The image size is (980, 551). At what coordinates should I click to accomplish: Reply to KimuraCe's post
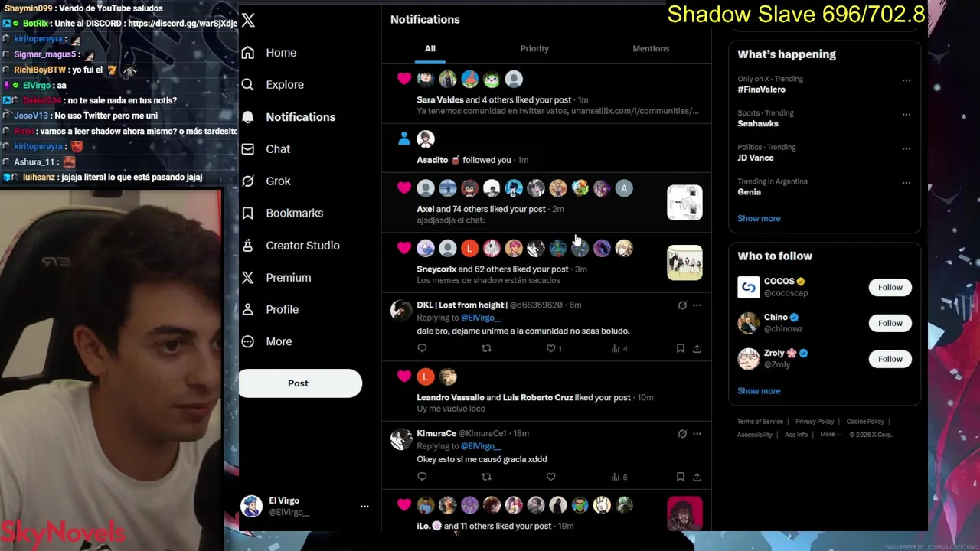tap(422, 477)
